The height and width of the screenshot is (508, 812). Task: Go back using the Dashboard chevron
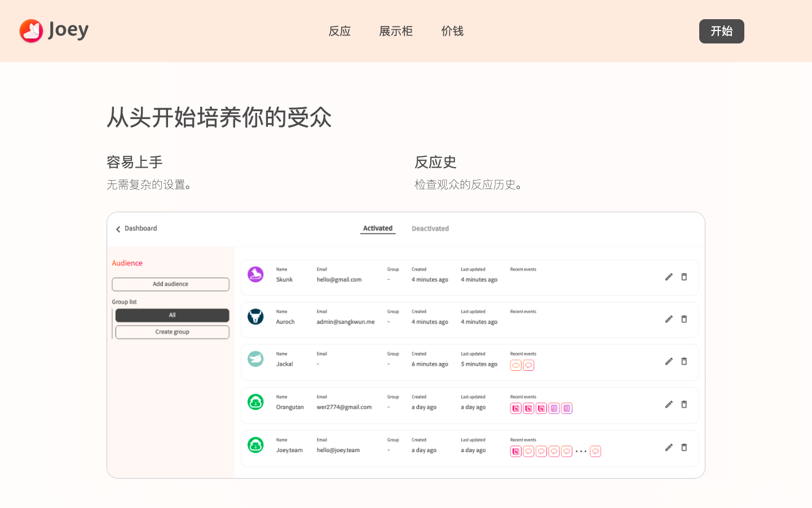coord(118,229)
